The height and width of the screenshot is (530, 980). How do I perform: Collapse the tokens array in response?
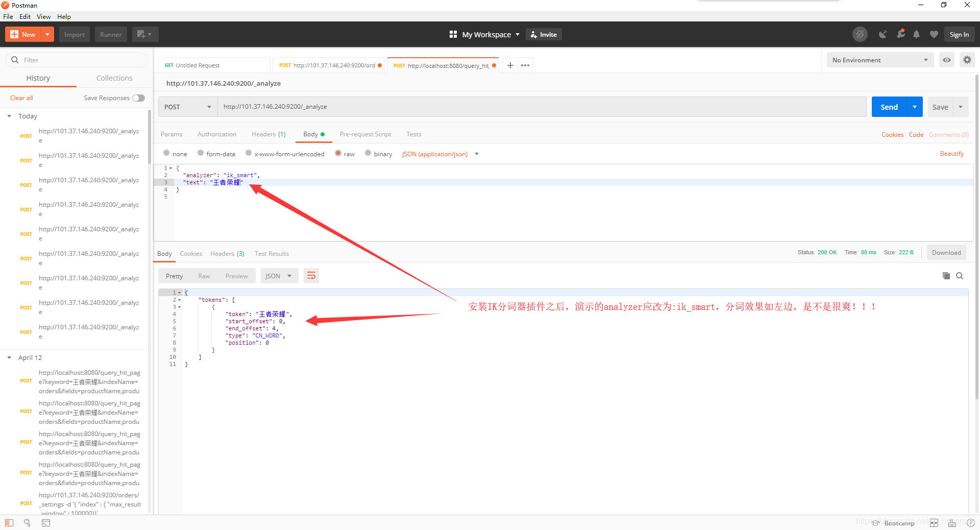179,300
